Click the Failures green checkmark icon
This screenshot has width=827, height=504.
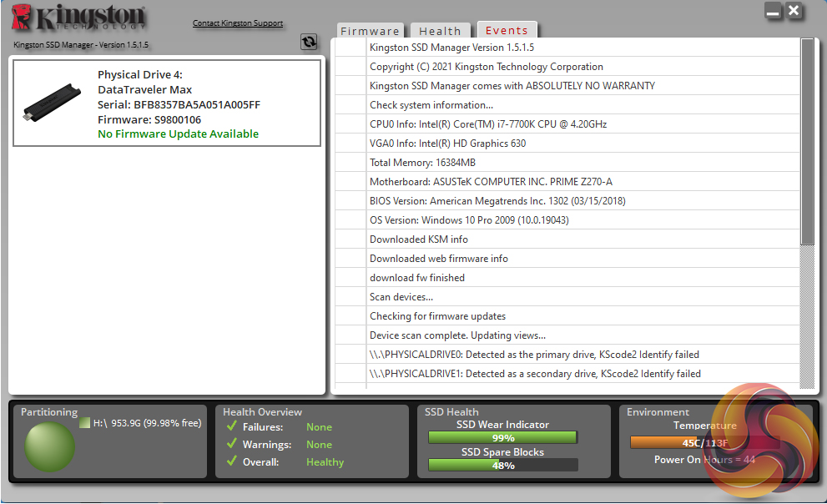231,426
